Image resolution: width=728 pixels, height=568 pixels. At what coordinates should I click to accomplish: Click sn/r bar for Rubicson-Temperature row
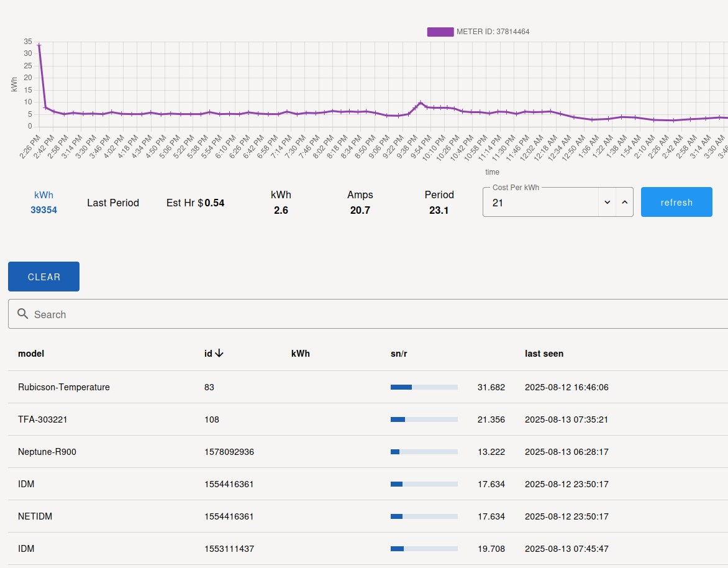point(424,387)
